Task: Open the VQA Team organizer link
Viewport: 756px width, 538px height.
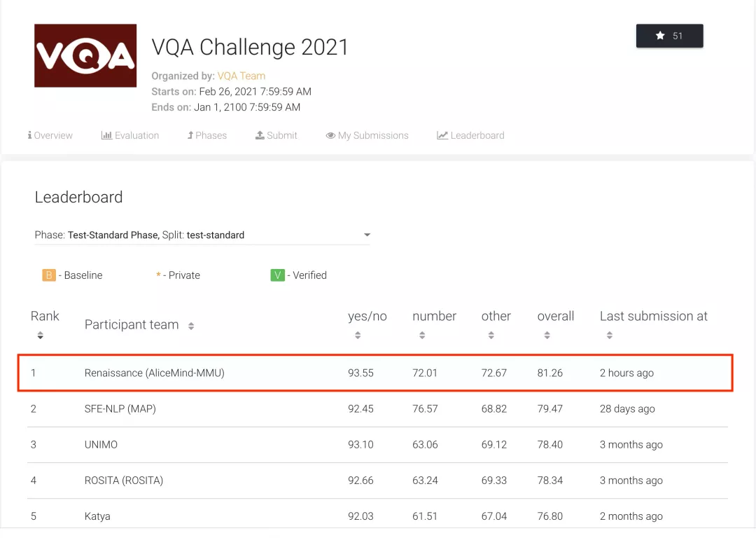Action: pyautogui.click(x=241, y=76)
